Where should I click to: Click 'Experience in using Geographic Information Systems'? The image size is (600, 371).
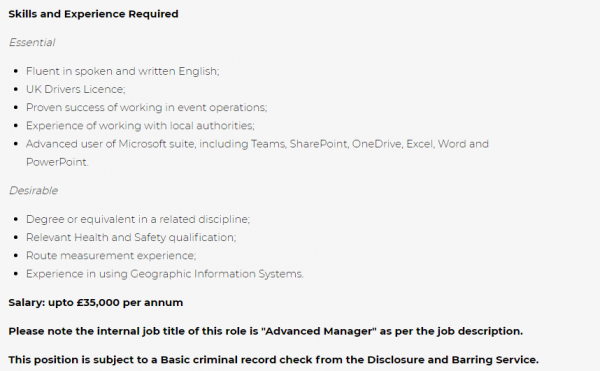tap(165, 274)
